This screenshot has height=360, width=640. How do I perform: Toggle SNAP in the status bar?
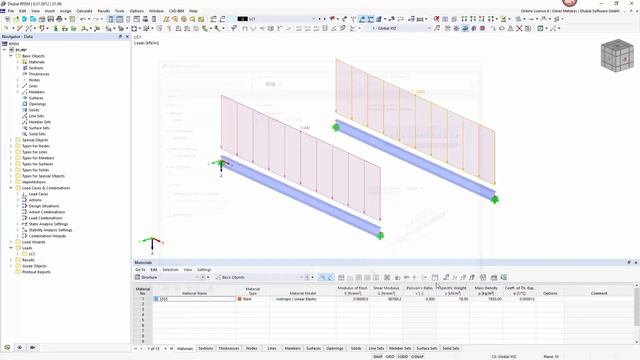[x=378, y=357]
